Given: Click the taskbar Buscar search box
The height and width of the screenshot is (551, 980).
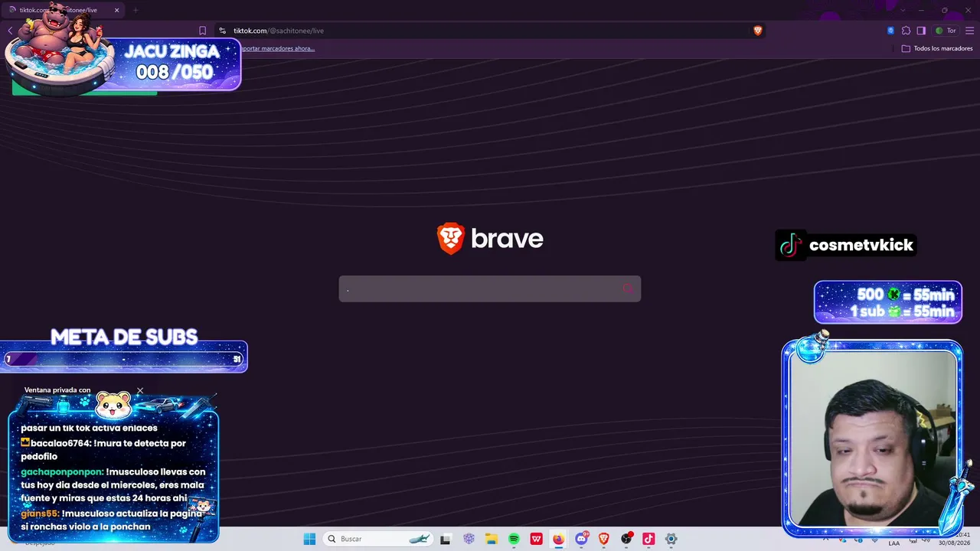Looking at the screenshot, I should pyautogui.click(x=378, y=539).
